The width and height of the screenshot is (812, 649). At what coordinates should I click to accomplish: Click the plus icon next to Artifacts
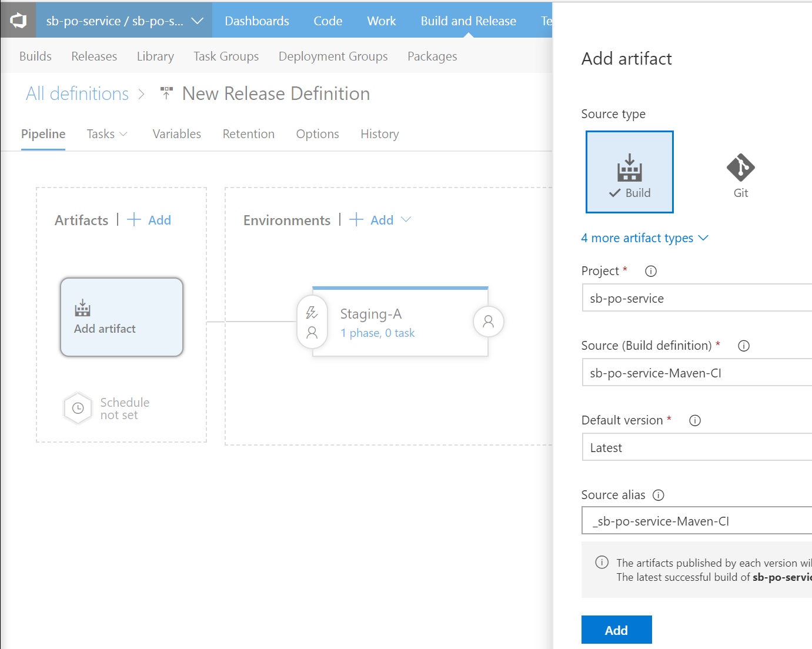[x=134, y=220]
